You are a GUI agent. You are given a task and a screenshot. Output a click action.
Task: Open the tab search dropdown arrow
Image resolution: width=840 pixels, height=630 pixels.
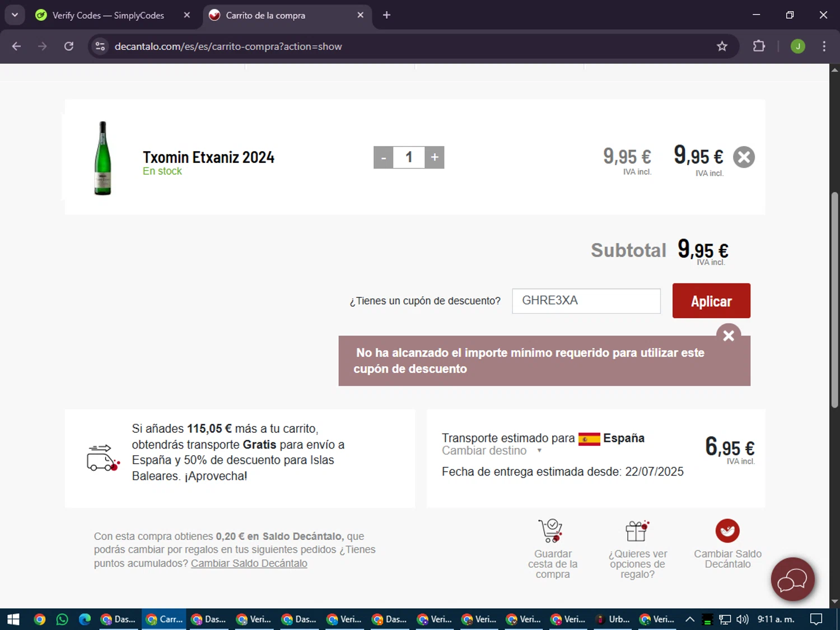15,15
